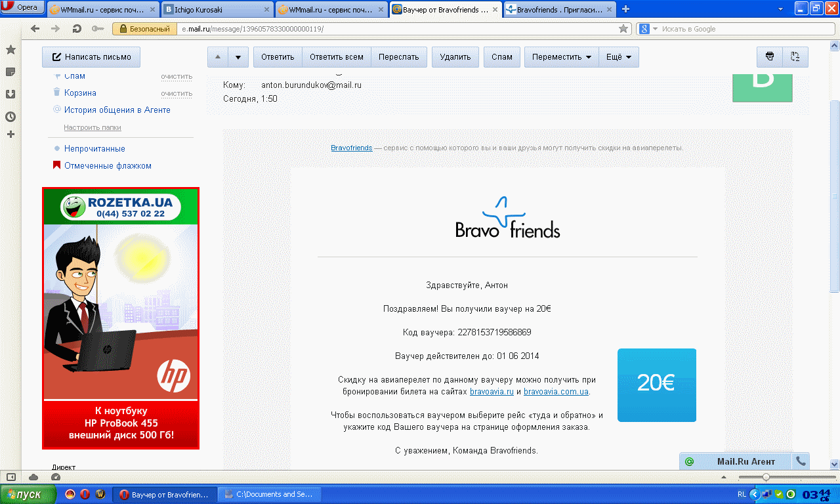Click the 'Переслать' forward button

pos(399,57)
